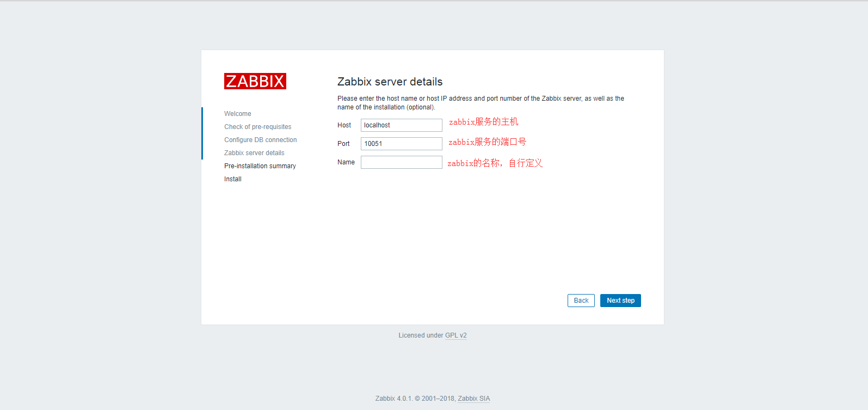Click the Host label
The width and height of the screenshot is (868, 410).
coord(344,125)
